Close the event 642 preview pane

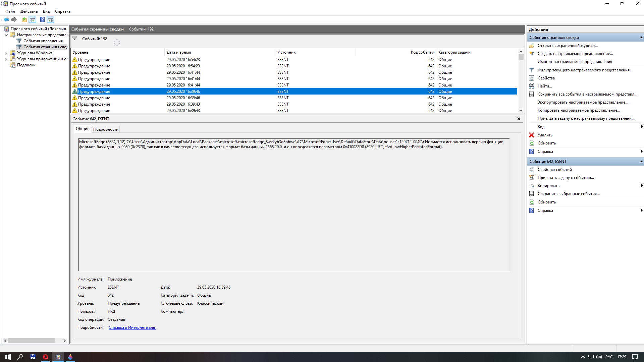(x=519, y=119)
